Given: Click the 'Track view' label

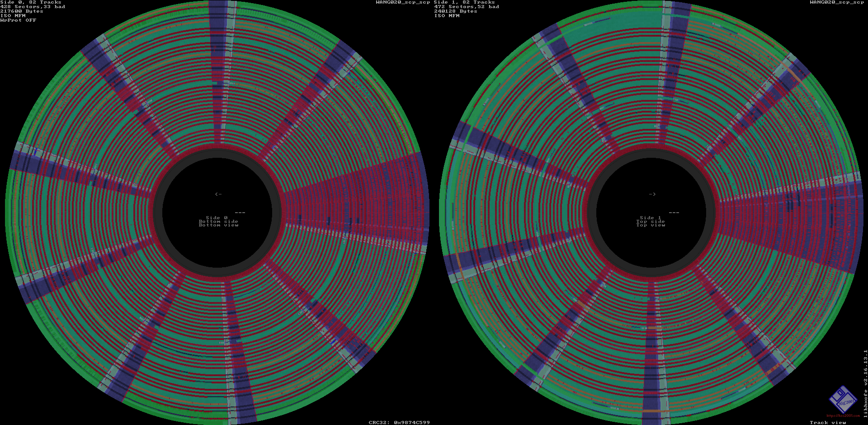Looking at the screenshot, I should [828, 423].
